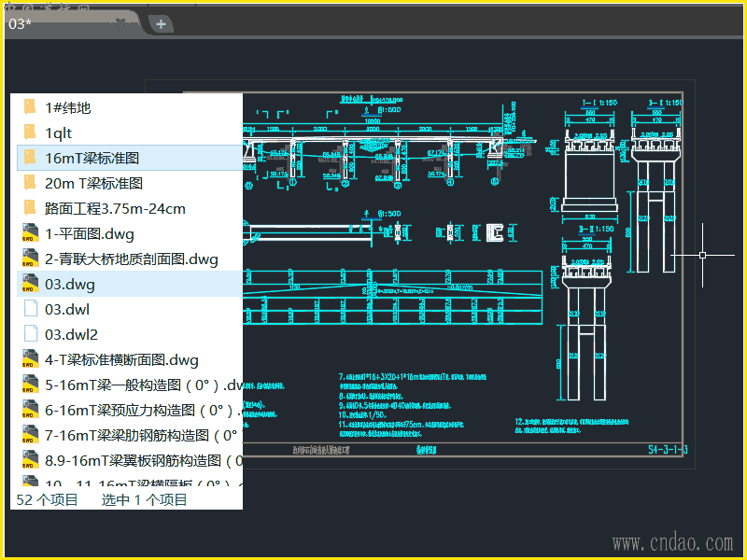Click the I-I 1:150 section title

coord(599,103)
